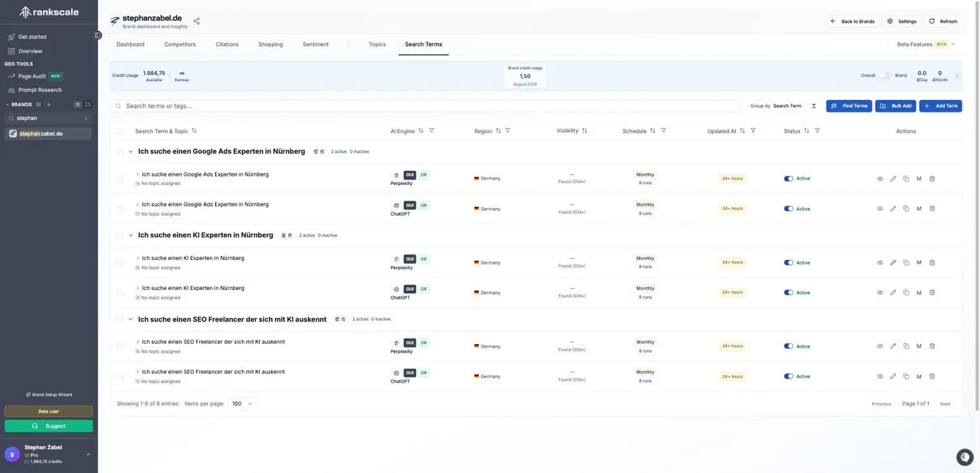Image resolution: width=980 pixels, height=473 pixels.
Task: Deactivate the Google Ads Experten Perplexity term
Action: (789, 178)
